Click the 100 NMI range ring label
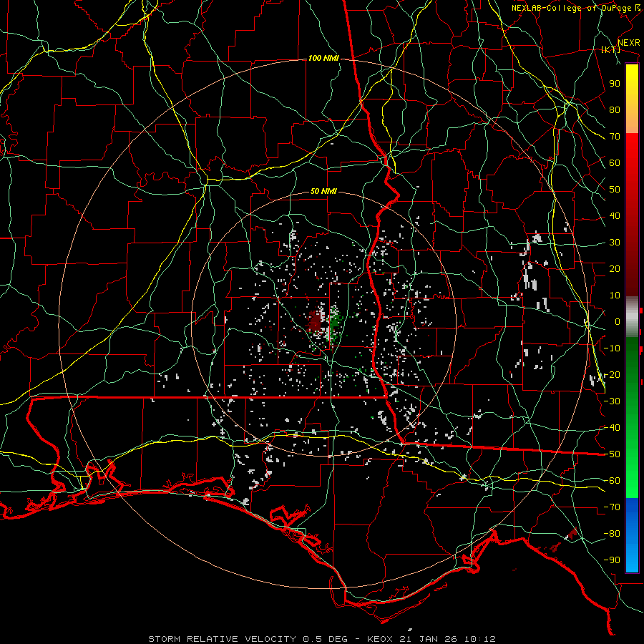 point(323,59)
